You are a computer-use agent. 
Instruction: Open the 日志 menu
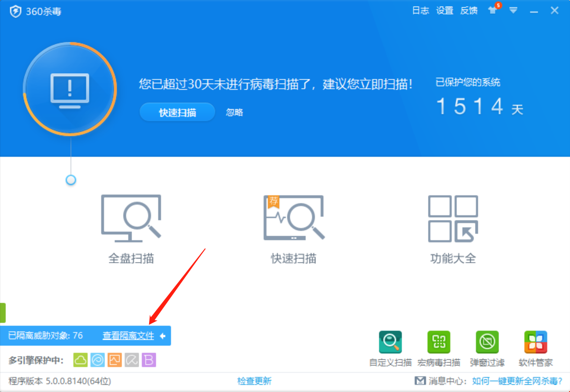coord(420,10)
